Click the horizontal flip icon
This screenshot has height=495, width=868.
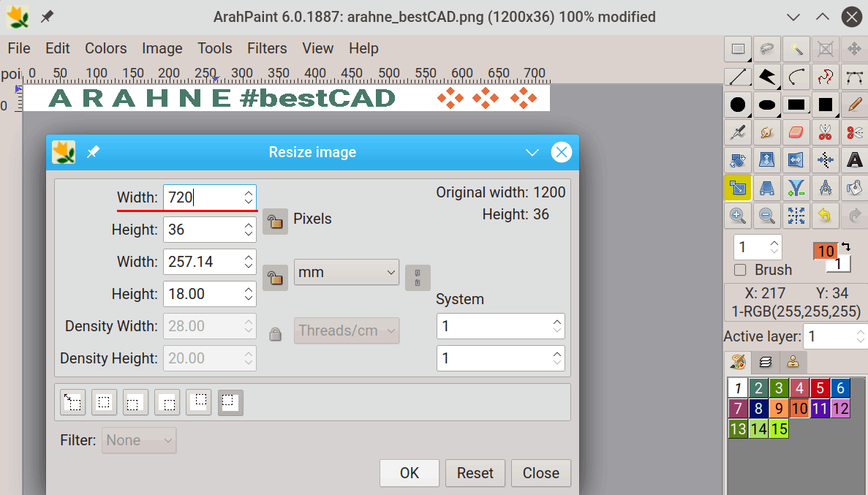[x=796, y=160]
